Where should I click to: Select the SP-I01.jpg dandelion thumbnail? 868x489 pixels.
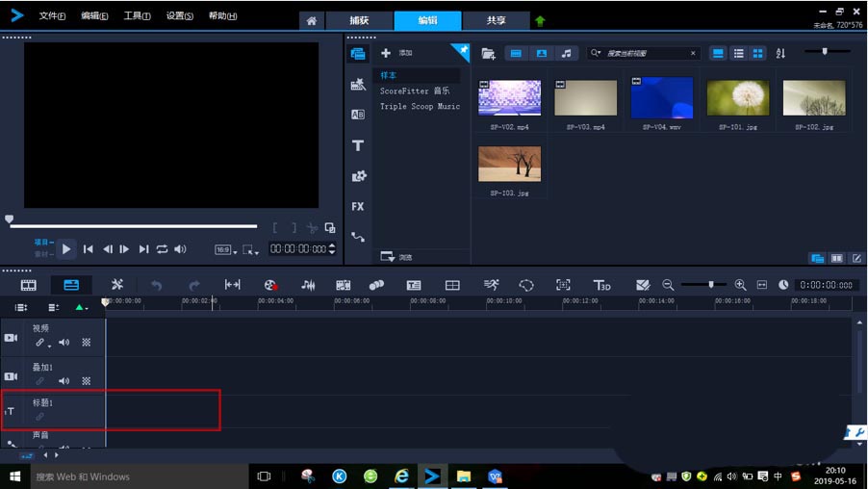click(x=737, y=98)
